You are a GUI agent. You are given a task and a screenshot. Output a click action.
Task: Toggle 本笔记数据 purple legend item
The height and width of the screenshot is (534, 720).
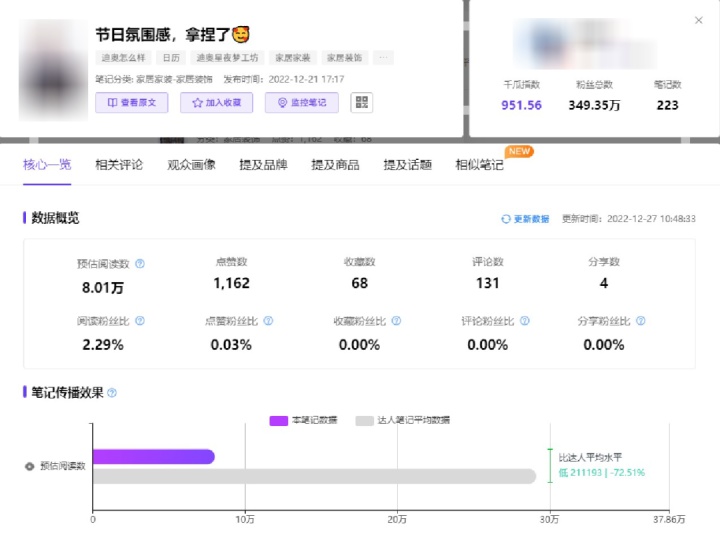point(303,420)
